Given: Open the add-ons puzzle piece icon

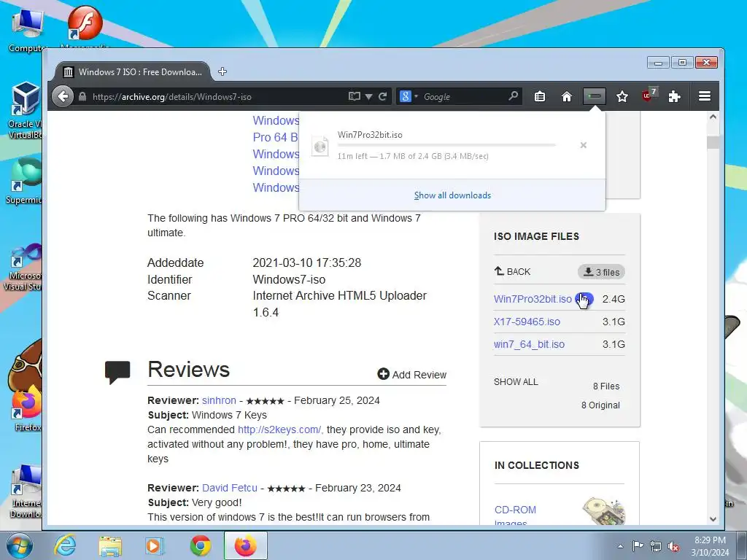Looking at the screenshot, I should (x=674, y=97).
